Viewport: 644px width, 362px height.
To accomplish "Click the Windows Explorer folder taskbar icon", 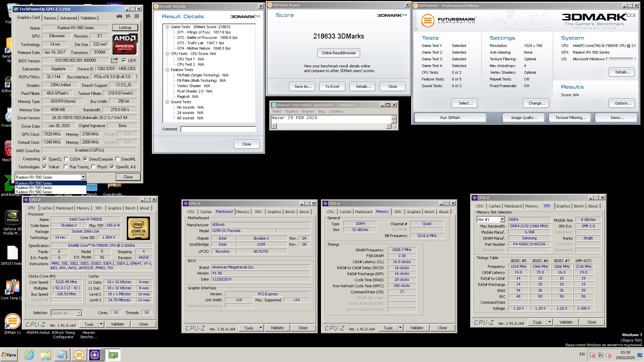I will 46,355.
